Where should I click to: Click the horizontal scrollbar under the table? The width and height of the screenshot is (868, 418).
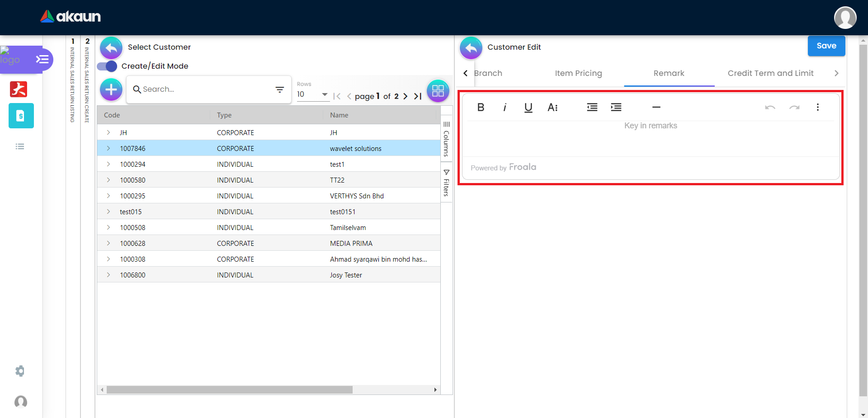coord(230,390)
